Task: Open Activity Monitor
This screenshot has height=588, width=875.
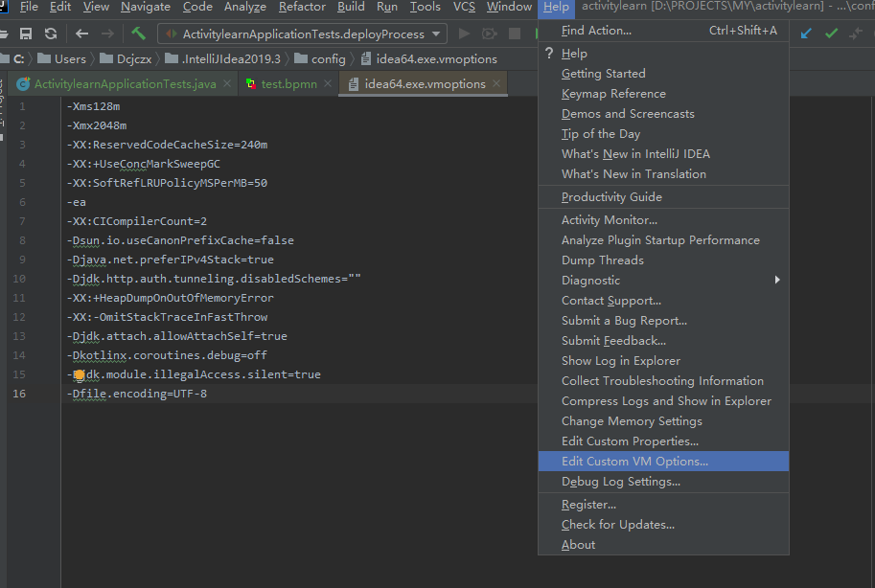Action: point(663,220)
